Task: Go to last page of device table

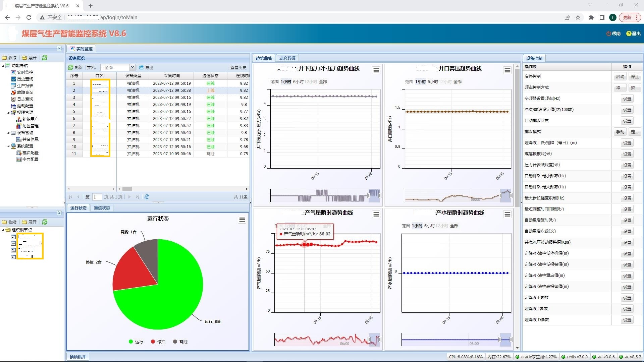Action: pyautogui.click(x=138, y=197)
